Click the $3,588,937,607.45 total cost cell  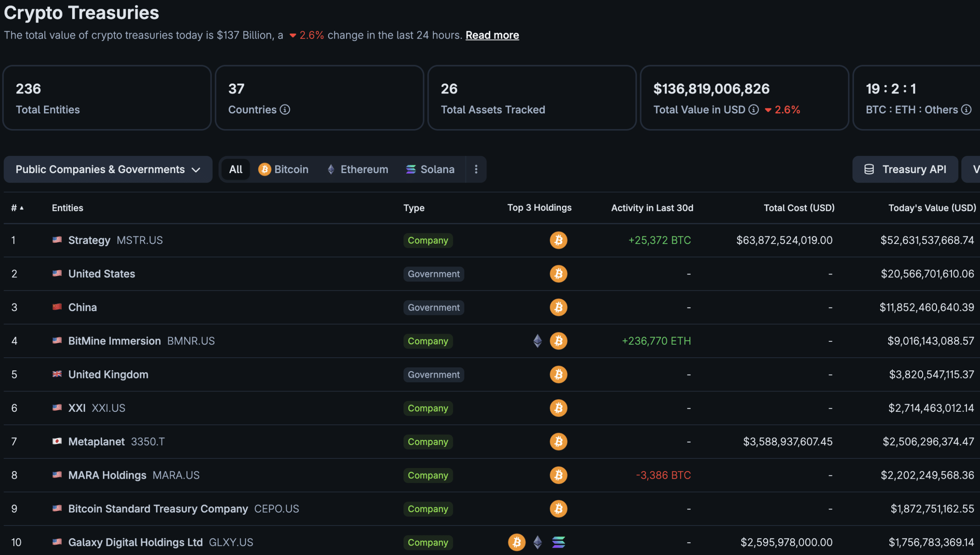787,442
